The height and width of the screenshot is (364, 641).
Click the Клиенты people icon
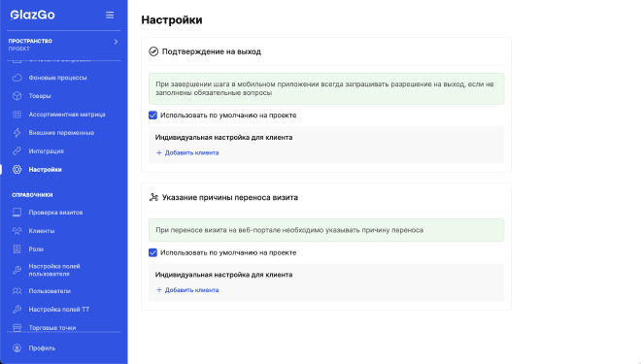pyautogui.click(x=17, y=231)
